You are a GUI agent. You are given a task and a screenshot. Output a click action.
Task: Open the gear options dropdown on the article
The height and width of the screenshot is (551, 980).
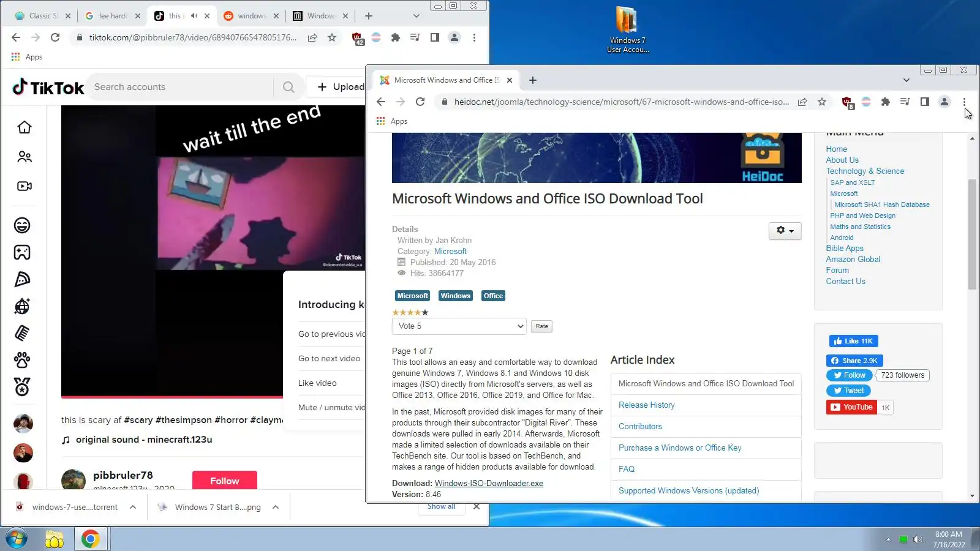coord(785,231)
